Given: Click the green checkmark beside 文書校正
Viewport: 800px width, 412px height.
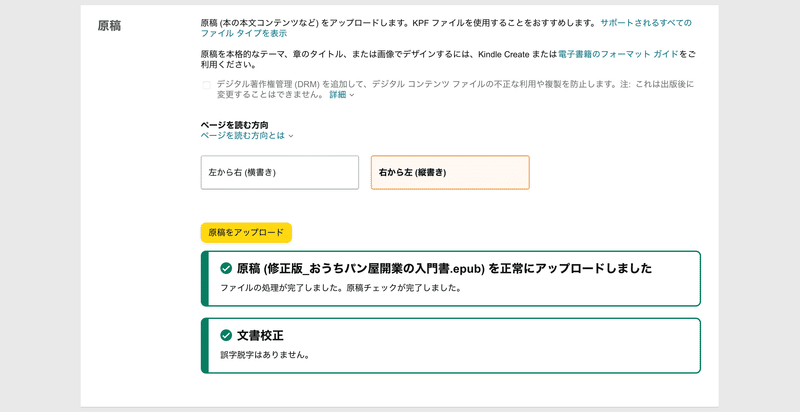Looking at the screenshot, I should pyautogui.click(x=226, y=335).
